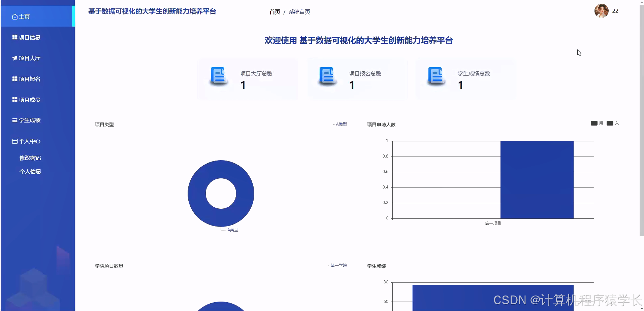Toggle the A类型 legend in 项目类型 chart
The width and height of the screenshot is (644, 311).
point(340,124)
